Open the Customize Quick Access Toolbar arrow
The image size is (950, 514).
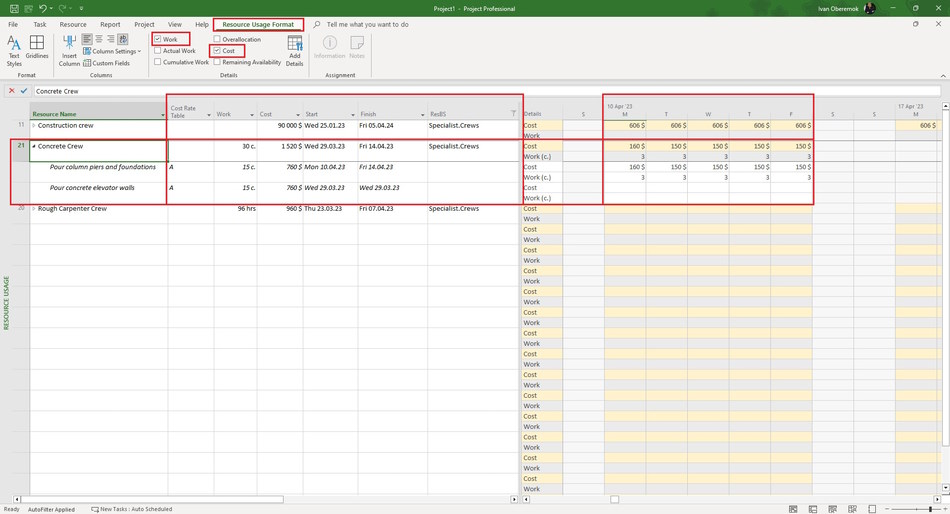(81, 8)
